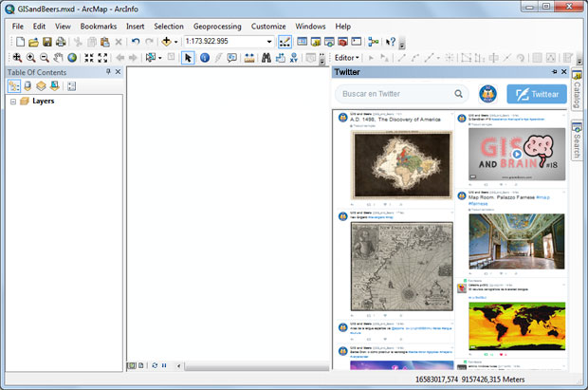Screen dimensions: 588x390
Task: Switch to Layout View at map bottom
Action: tap(141, 365)
